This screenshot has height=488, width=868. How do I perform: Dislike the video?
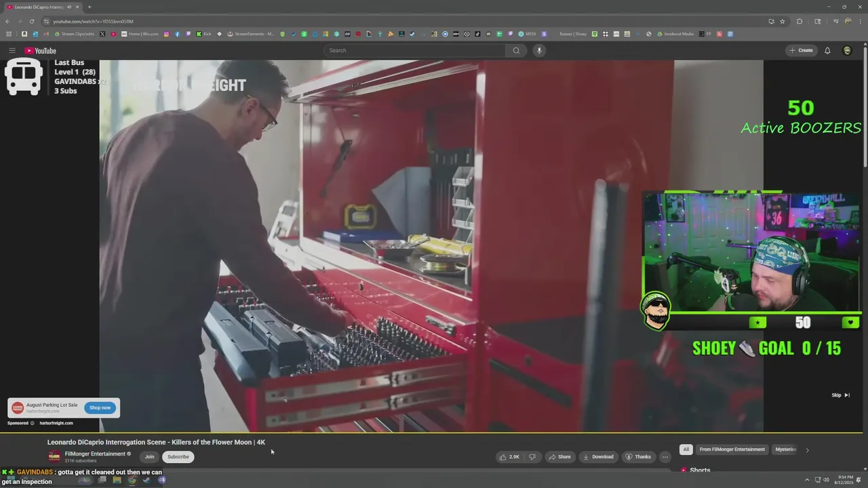[532, 457]
